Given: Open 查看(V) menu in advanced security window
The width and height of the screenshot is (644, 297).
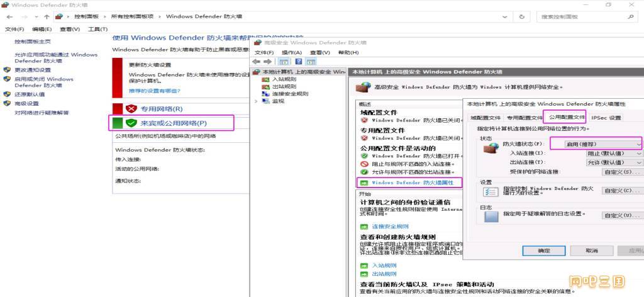Looking at the screenshot, I should [x=320, y=53].
